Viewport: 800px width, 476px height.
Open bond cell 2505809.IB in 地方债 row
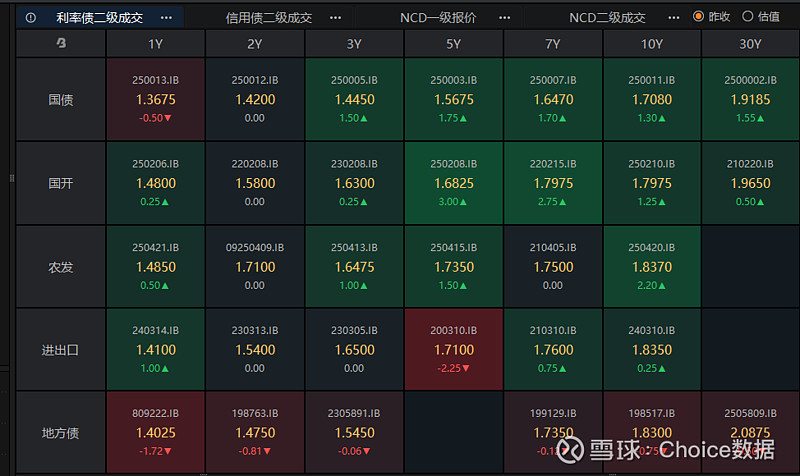[751, 433]
